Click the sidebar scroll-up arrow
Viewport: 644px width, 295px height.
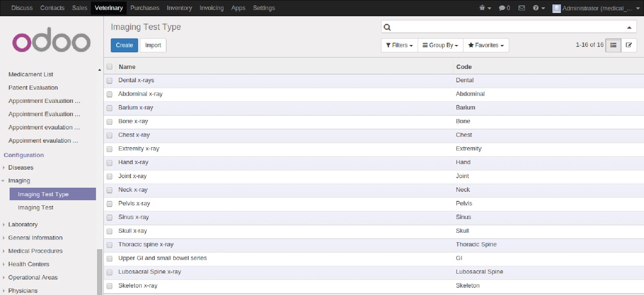click(99, 70)
